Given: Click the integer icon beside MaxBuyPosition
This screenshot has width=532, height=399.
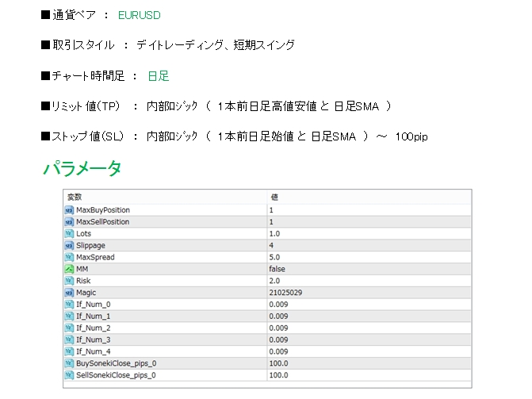Looking at the screenshot, I should [x=69, y=210].
